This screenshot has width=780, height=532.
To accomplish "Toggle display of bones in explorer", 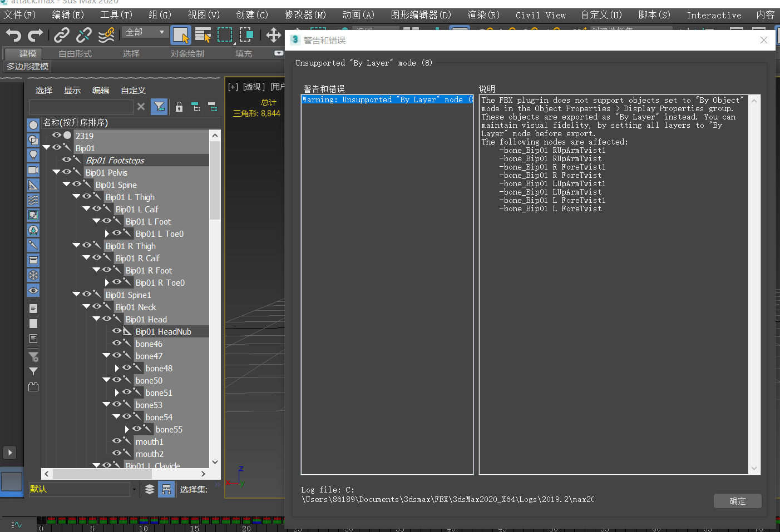I will [x=33, y=245].
